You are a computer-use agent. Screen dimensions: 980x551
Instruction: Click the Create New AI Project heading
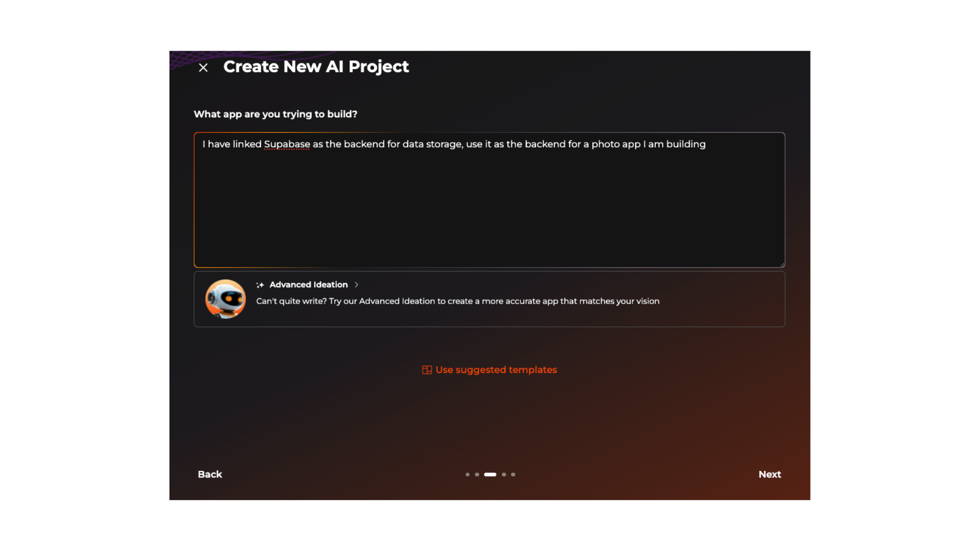pyautogui.click(x=316, y=67)
